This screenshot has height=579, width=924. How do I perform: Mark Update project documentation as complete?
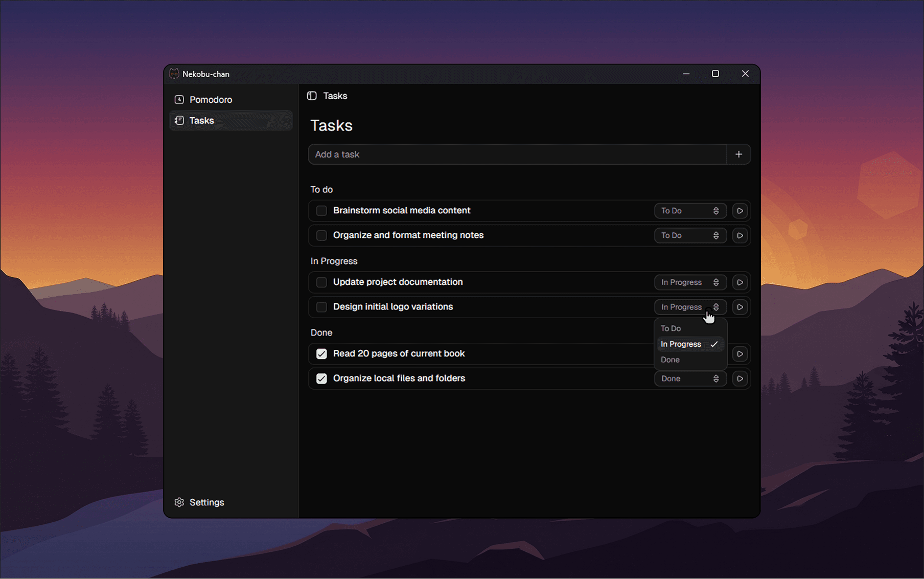pyautogui.click(x=321, y=282)
